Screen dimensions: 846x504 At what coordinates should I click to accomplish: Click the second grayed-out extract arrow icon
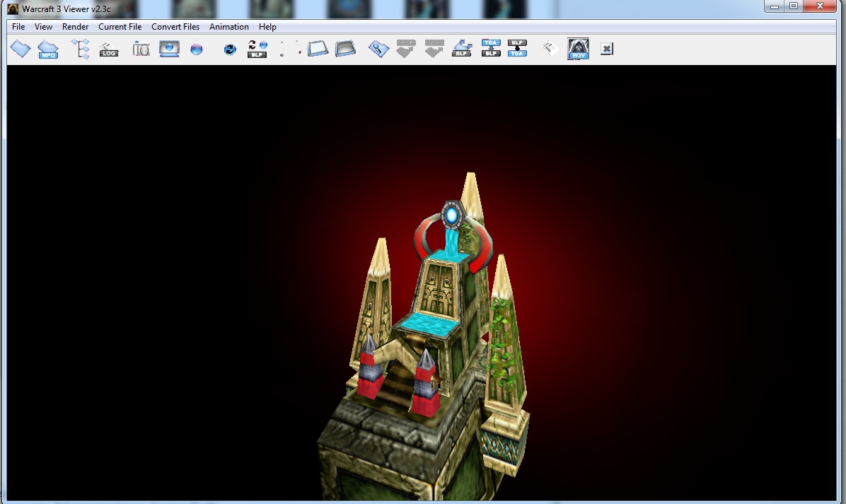434,49
